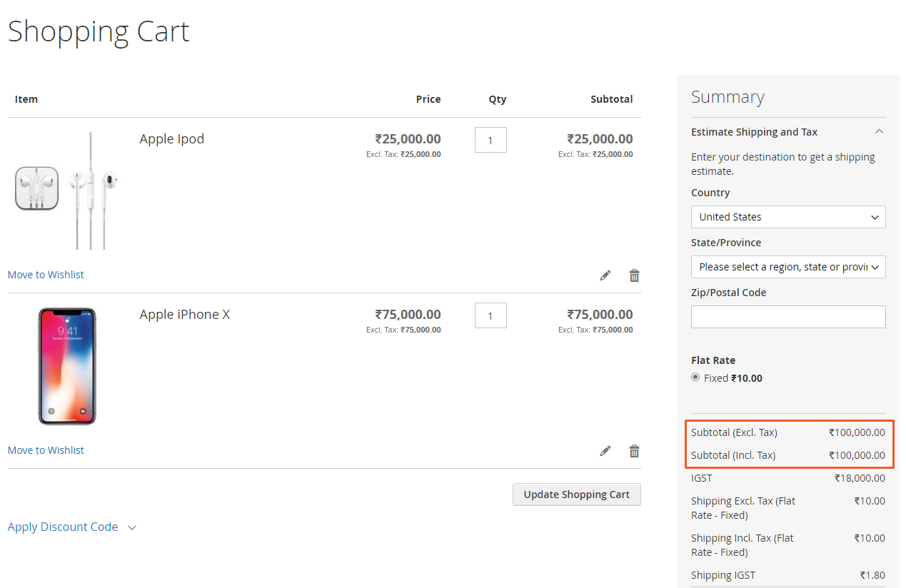Image resolution: width=906 pixels, height=588 pixels.
Task: Click the Shipping IGST label
Action: [x=723, y=575]
